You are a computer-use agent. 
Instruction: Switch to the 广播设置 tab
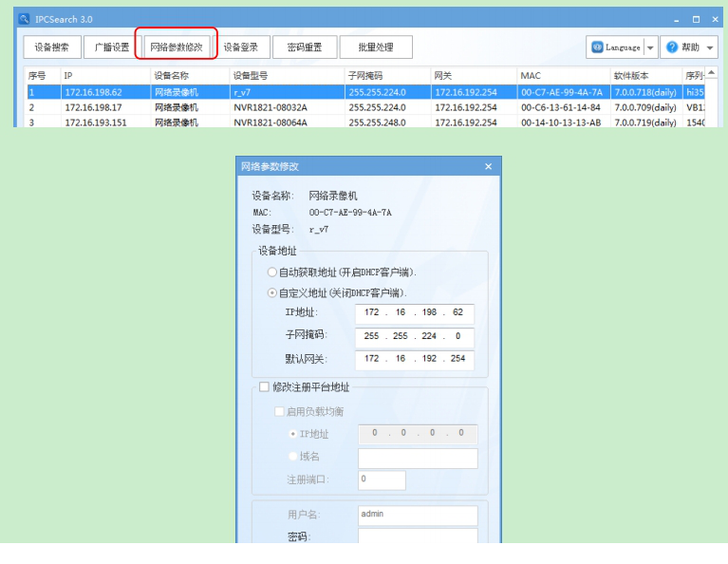[x=111, y=47]
